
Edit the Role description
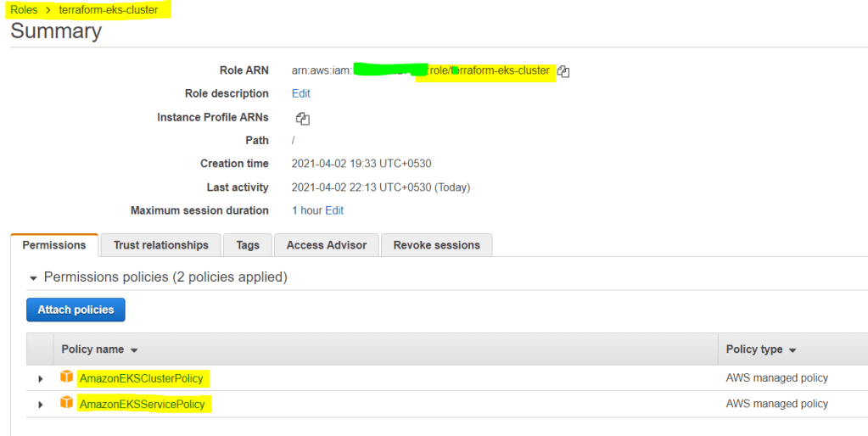tap(301, 93)
